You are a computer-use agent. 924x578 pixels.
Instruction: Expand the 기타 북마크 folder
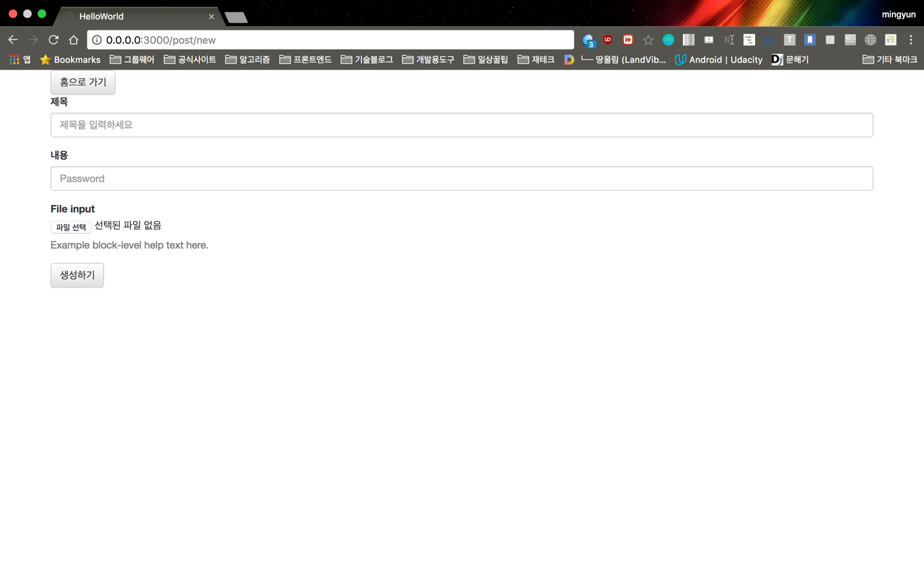pos(890,60)
